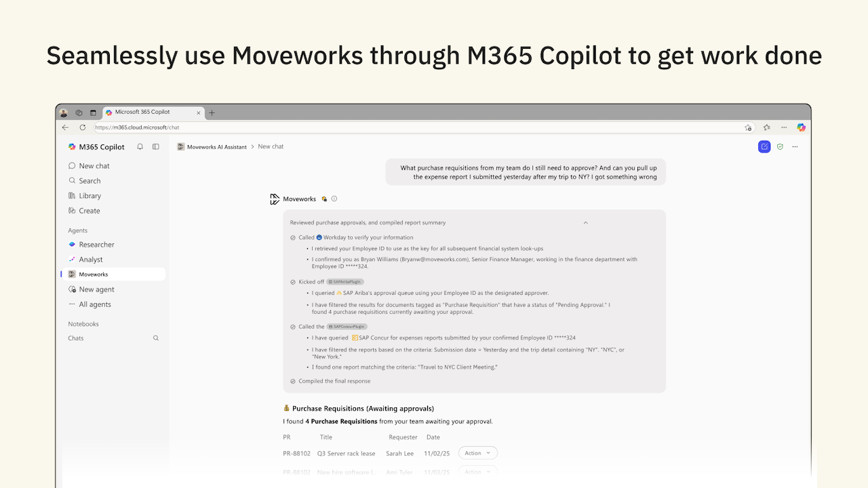Open the Chats section
Screen dimensions: 868x488
(76, 338)
